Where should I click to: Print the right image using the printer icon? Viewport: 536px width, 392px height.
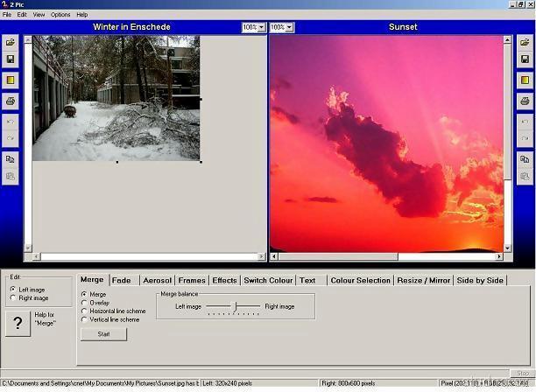click(525, 101)
